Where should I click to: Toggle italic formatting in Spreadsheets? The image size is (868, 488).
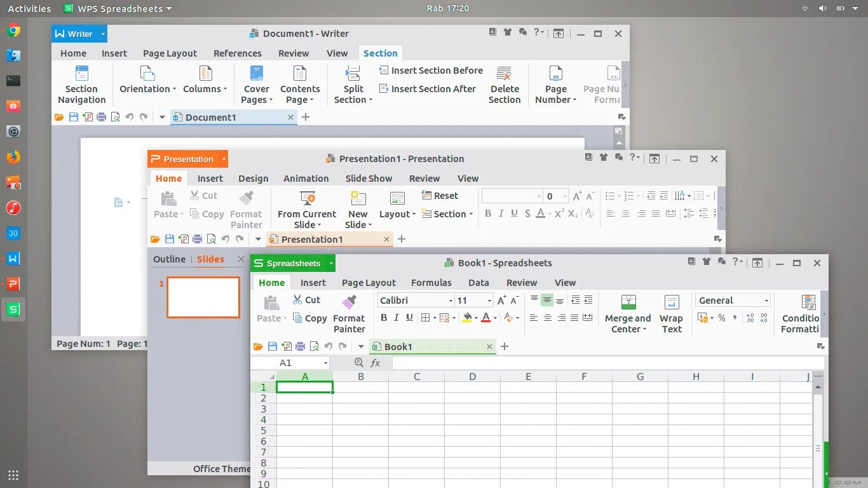[x=396, y=317]
